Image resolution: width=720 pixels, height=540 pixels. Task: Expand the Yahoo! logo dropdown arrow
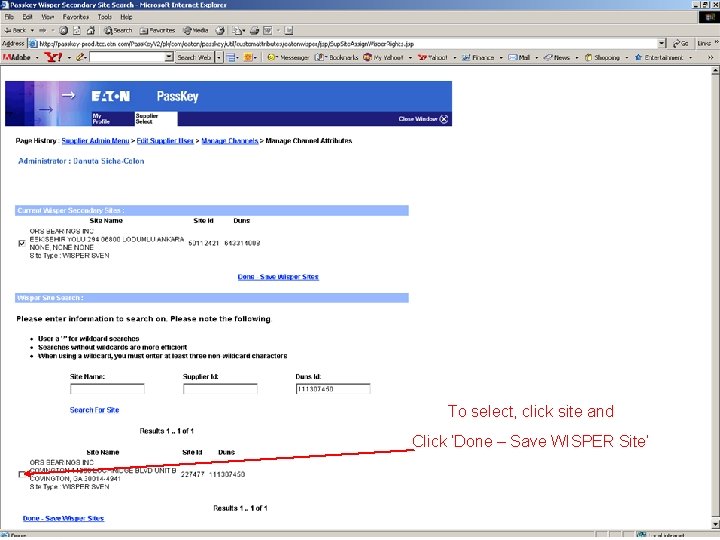(x=69, y=57)
